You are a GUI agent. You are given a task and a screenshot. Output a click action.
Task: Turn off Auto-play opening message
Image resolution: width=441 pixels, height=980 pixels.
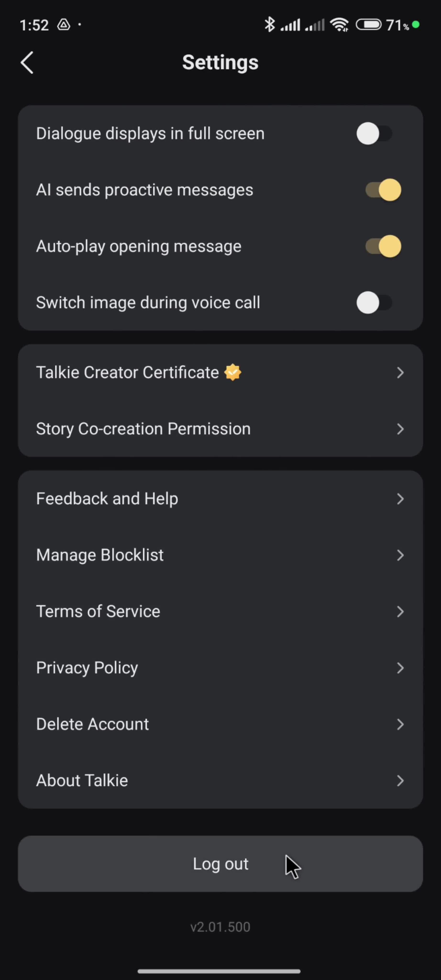point(383,246)
